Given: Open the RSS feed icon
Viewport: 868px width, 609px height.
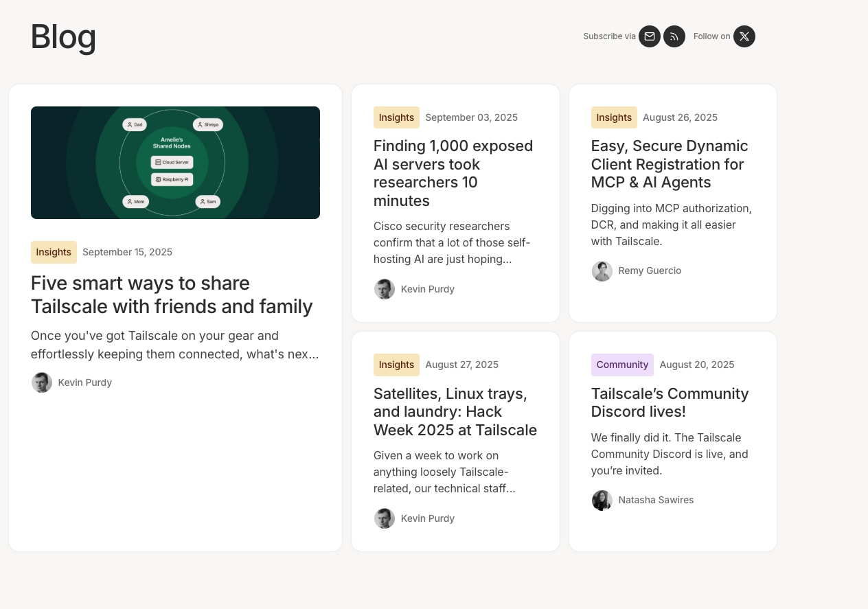Looking at the screenshot, I should pyautogui.click(x=674, y=36).
